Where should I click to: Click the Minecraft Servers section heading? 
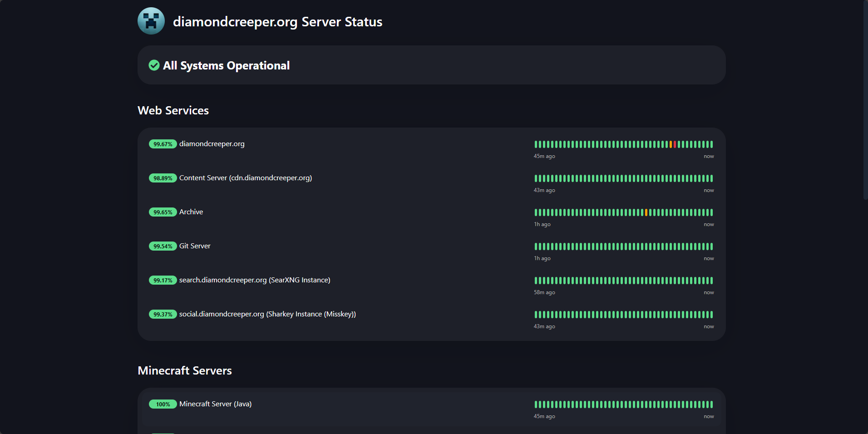click(185, 370)
